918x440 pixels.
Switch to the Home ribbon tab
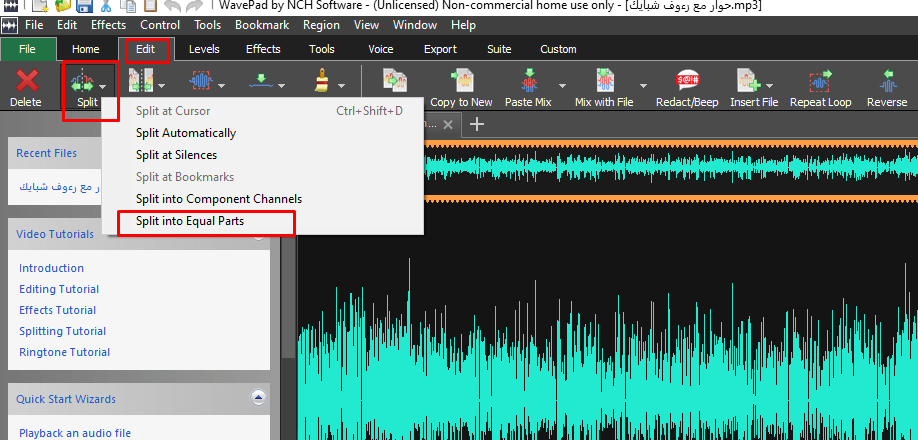[x=85, y=49]
